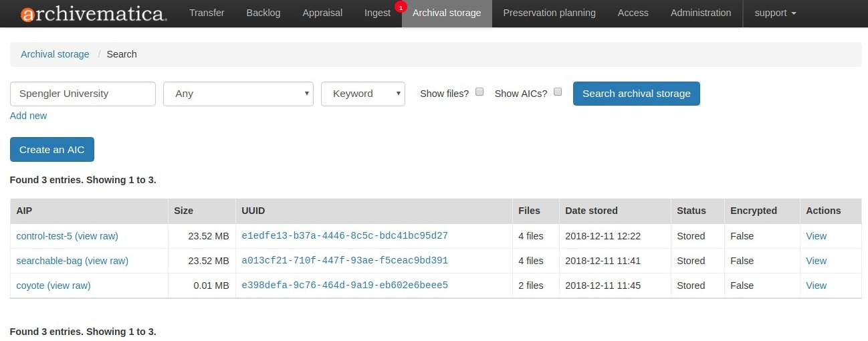Open the Any field selector dropdown

(x=238, y=94)
